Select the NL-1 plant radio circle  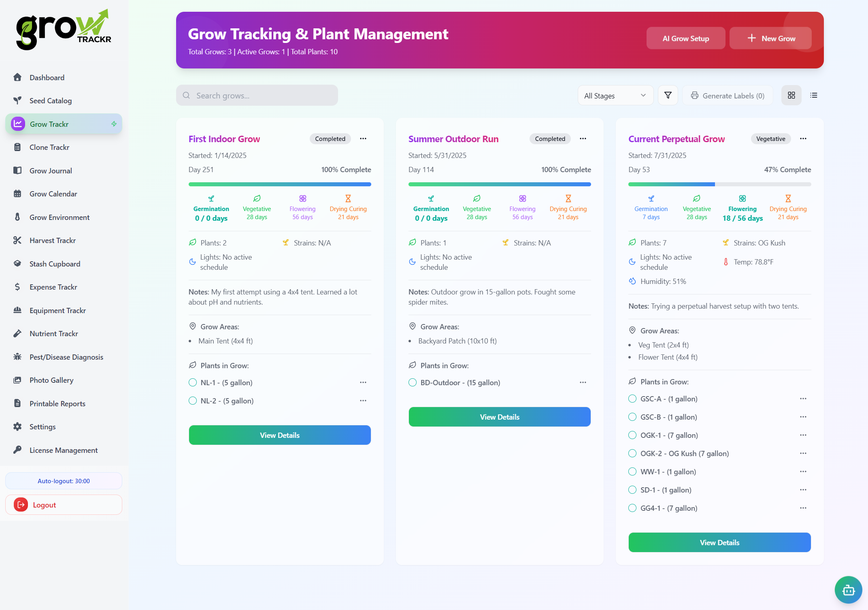pyautogui.click(x=193, y=382)
